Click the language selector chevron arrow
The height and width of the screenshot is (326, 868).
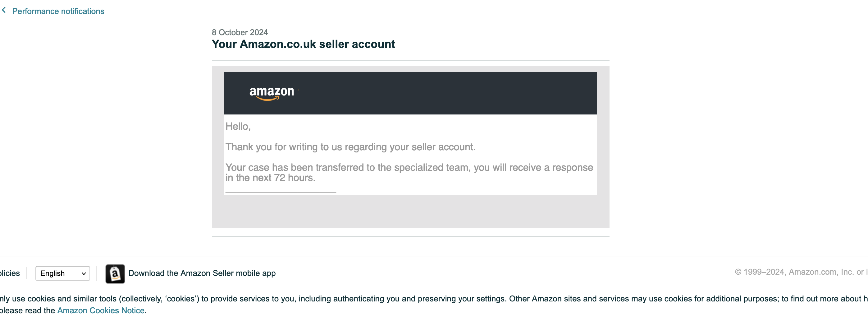coord(84,274)
